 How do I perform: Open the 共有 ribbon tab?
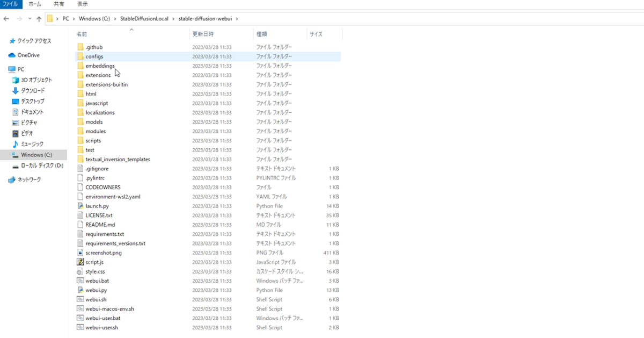click(x=58, y=4)
